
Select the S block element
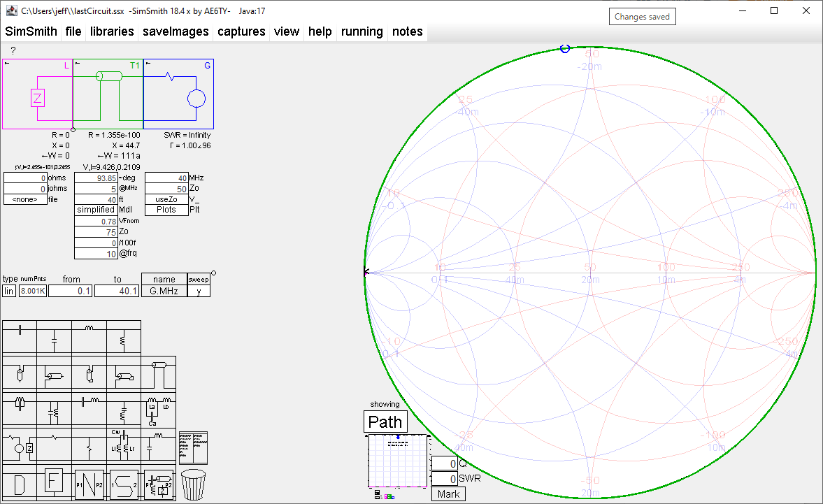pos(123,483)
